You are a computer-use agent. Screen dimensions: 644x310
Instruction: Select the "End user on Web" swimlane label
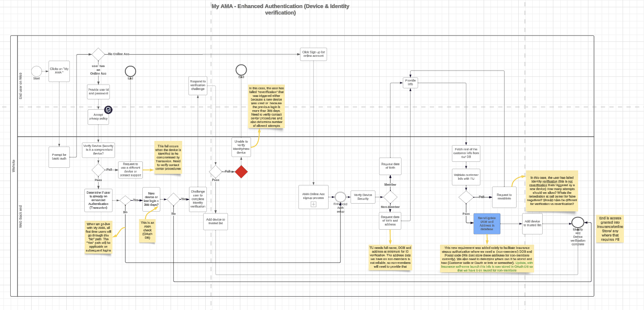click(x=21, y=85)
